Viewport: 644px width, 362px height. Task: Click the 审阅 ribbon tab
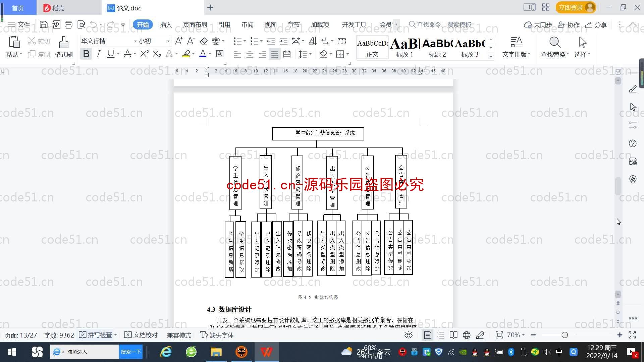pyautogui.click(x=247, y=24)
